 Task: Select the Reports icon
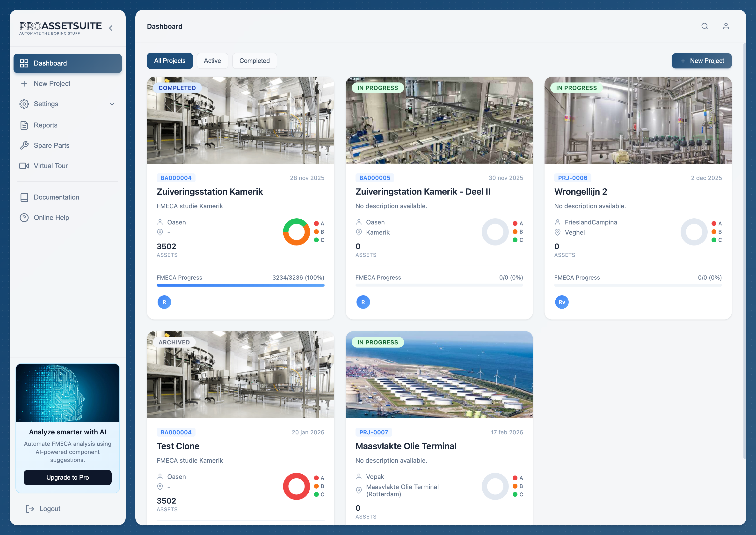point(24,125)
